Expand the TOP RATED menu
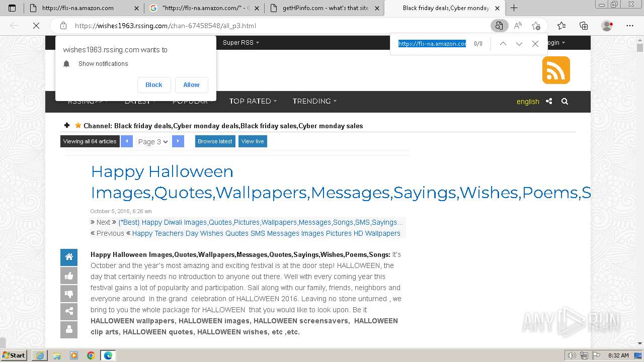644x362 pixels. [x=253, y=101]
